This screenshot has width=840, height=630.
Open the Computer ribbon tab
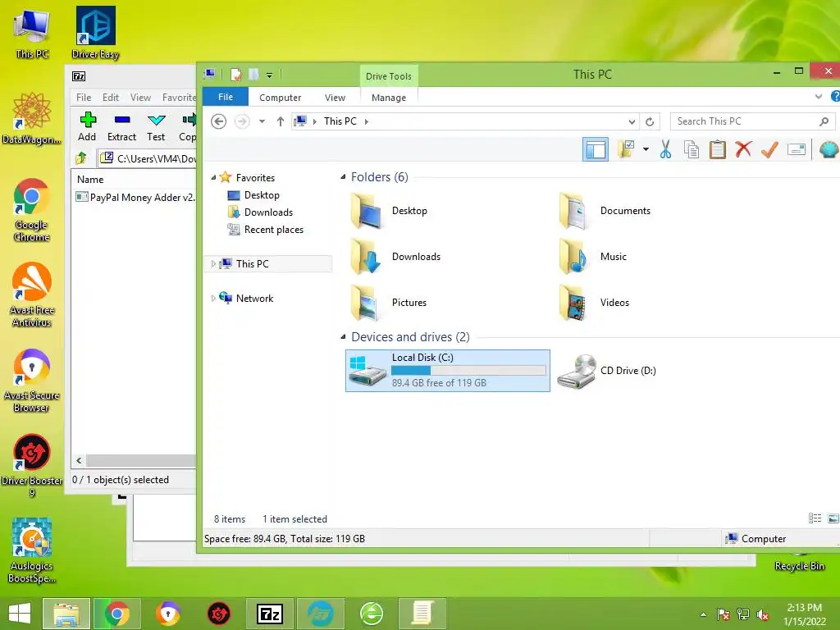coord(281,98)
